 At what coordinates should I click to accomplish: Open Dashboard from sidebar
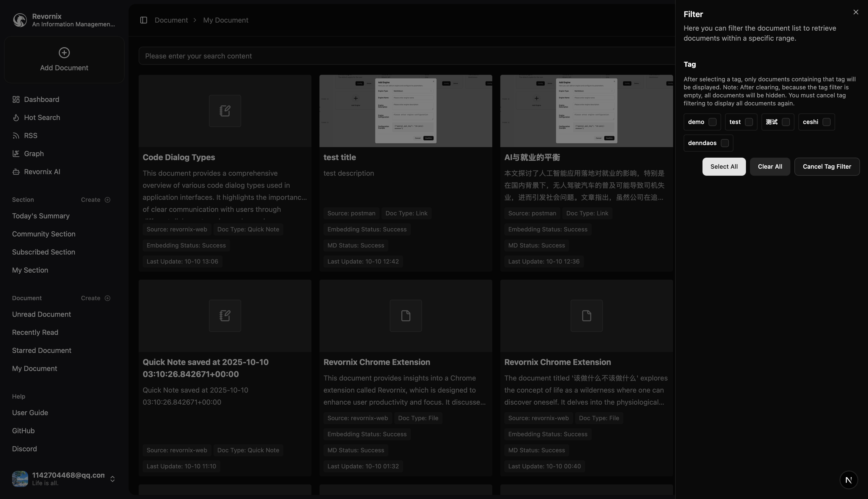pyautogui.click(x=41, y=99)
